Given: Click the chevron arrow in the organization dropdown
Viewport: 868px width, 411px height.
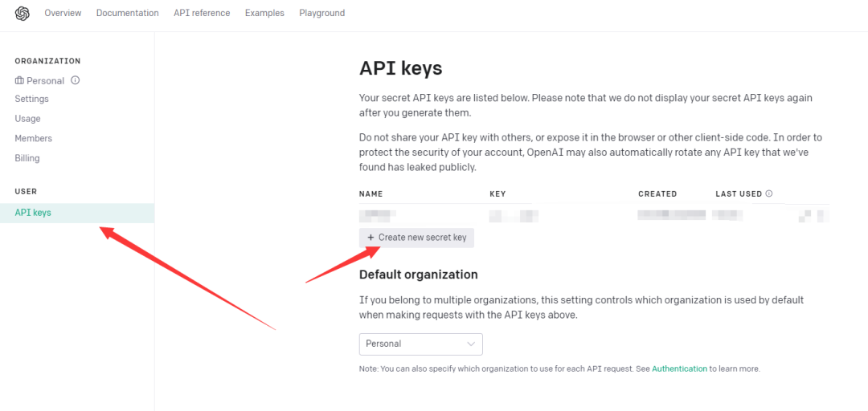Looking at the screenshot, I should 471,344.
